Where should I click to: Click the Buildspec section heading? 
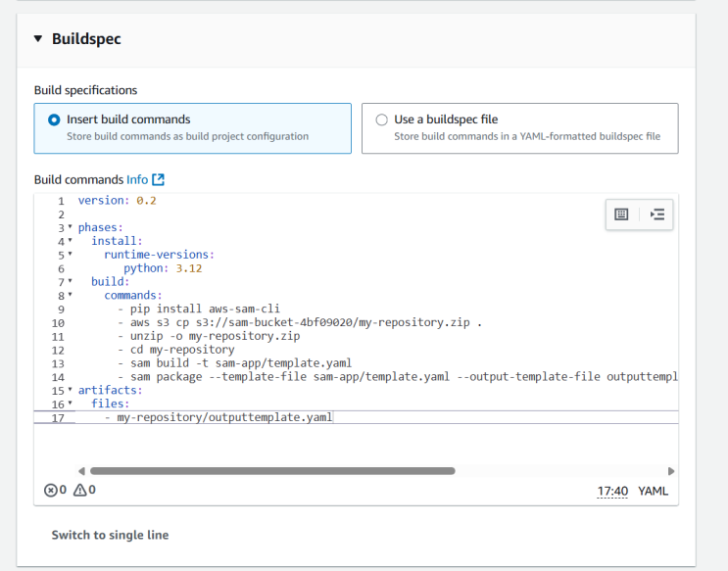[x=86, y=39]
